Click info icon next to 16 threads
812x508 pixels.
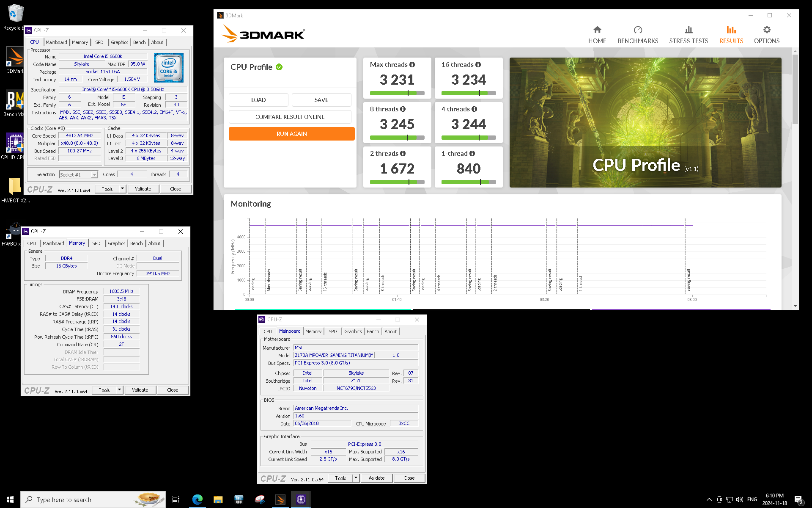click(478, 65)
